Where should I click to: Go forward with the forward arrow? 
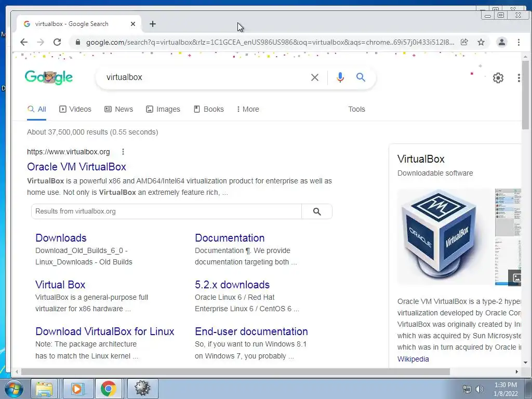pyautogui.click(x=41, y=42)
